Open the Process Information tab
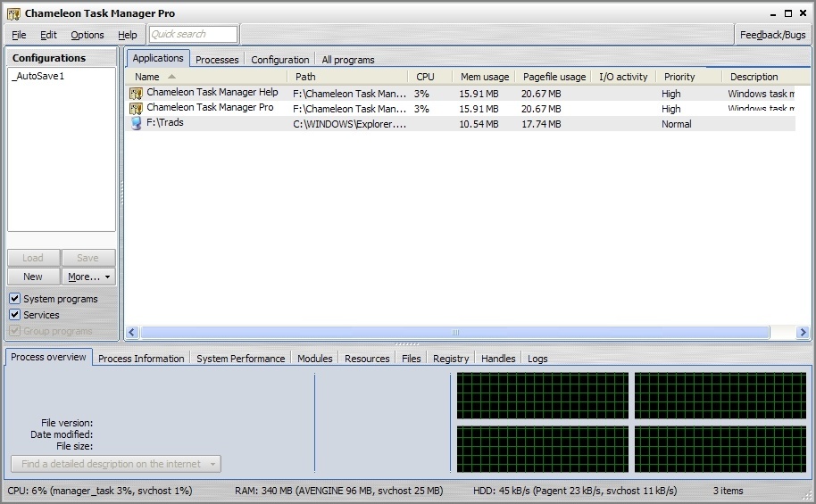Image resolution: width=816 pixels, height=504 pixels. [141, 359]
